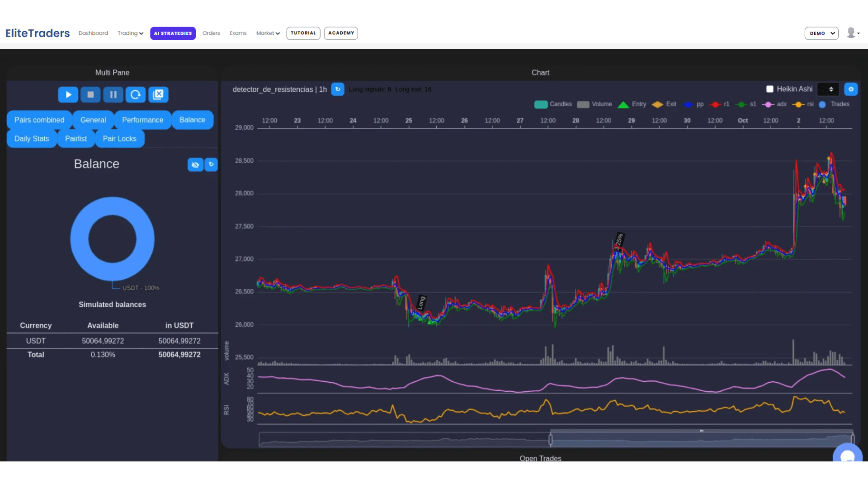Open AI STRATEGIES section
Screen dimensions: 868x488
coord(173,33)
